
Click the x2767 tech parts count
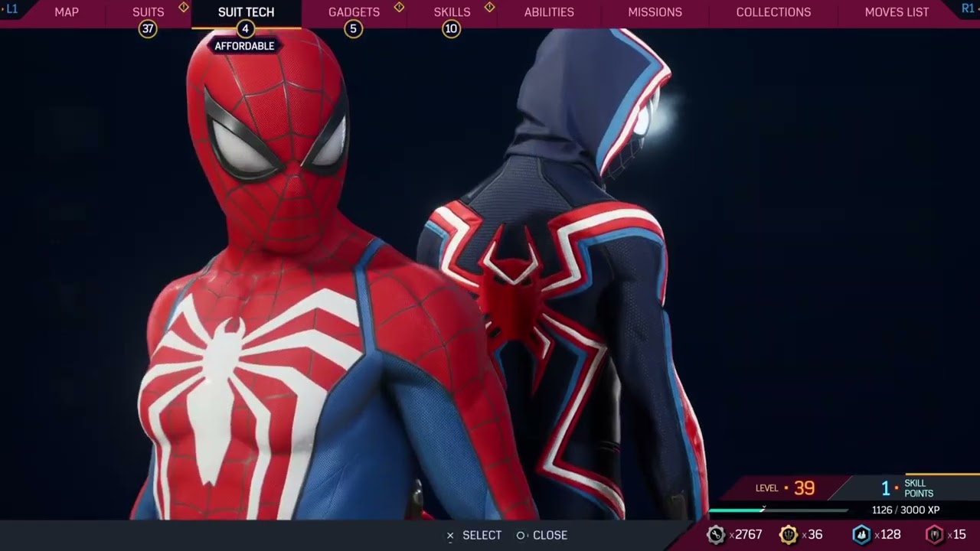tap(745, 535)
